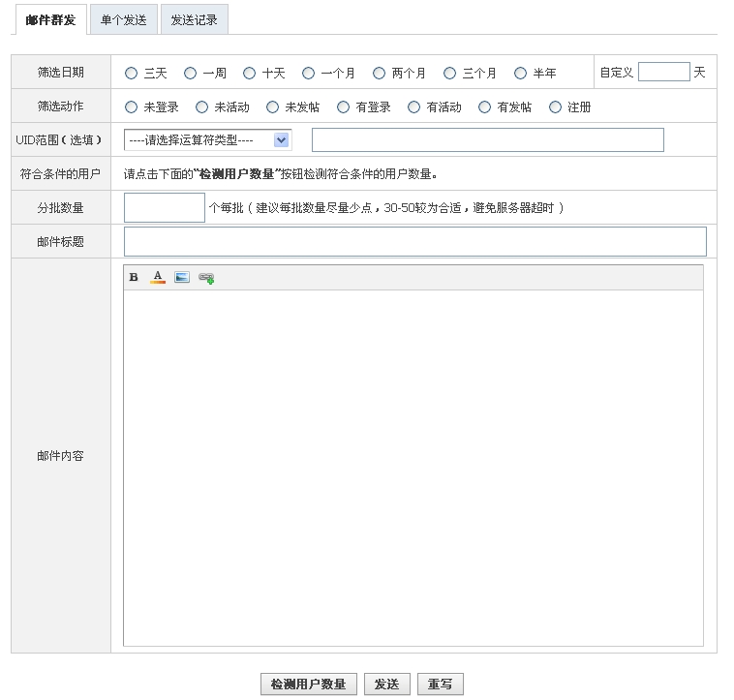The width and height of the screenshot is (734, 700).
Task: Switch to the 单个发送 tab
Action: (x=123, y=20)
